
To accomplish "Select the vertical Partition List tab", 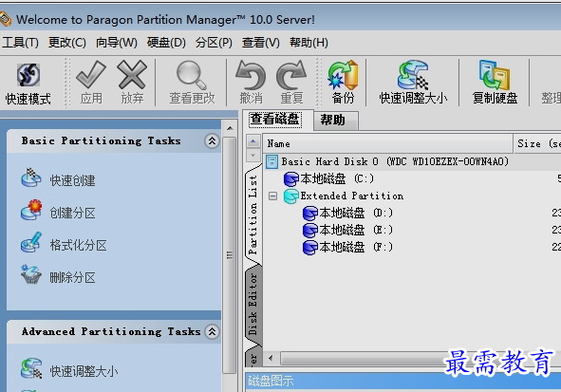I will [252, 215].
